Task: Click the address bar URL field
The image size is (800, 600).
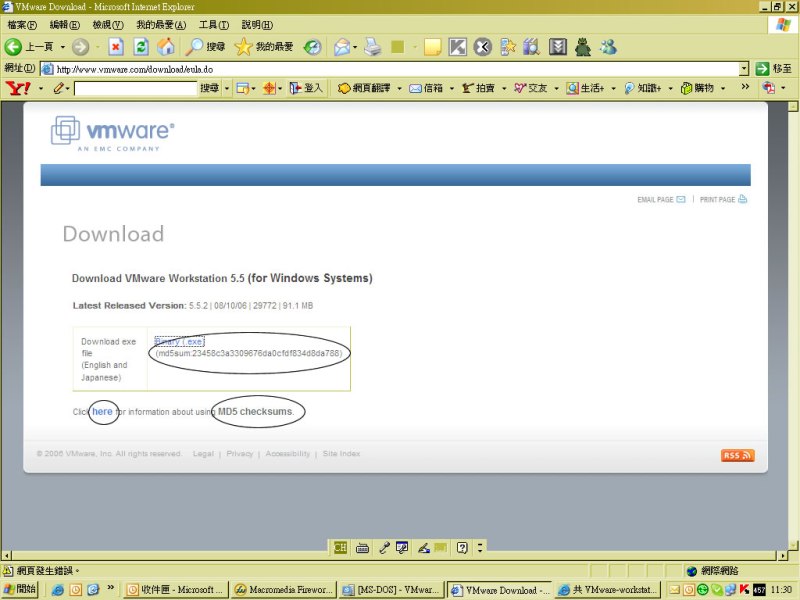Action: click(391, 69)
